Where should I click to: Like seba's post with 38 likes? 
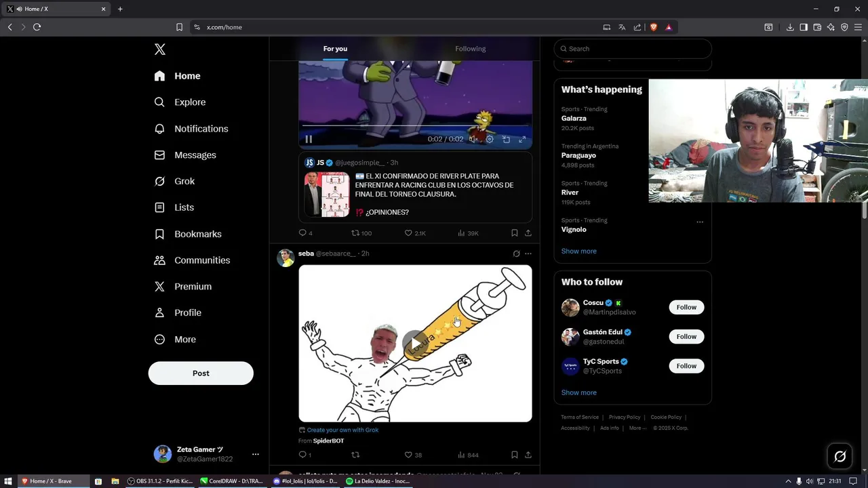coord(413,455)
